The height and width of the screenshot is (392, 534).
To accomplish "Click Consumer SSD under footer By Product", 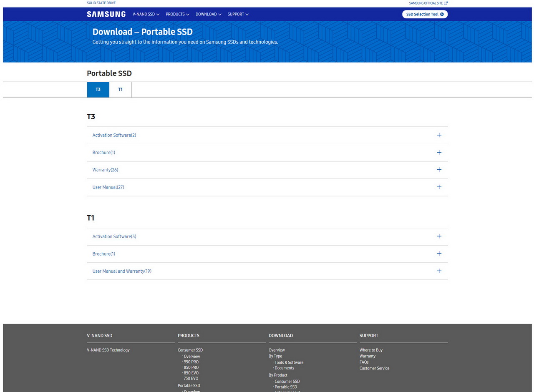I will pyautogui.click(x=287, y=382).
